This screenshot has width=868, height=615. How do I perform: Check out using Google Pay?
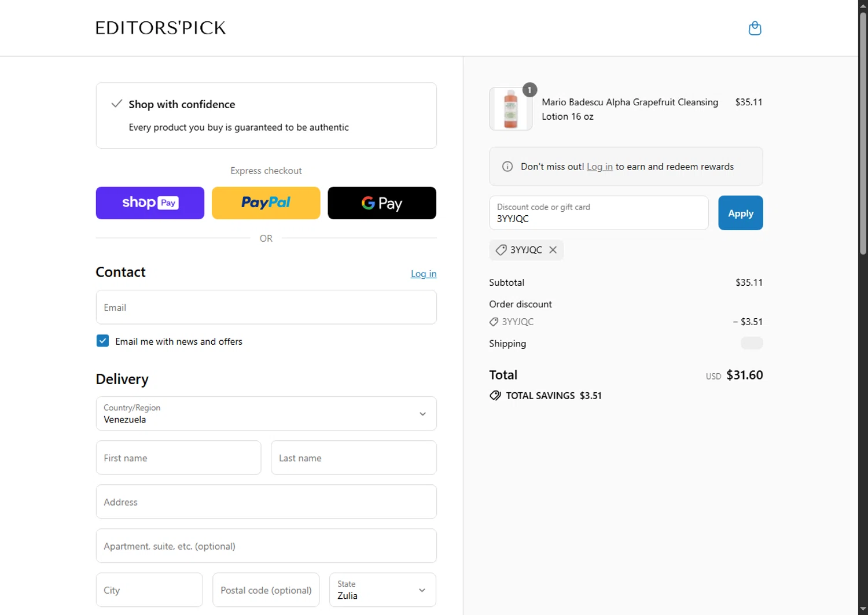tap(382, 203)
